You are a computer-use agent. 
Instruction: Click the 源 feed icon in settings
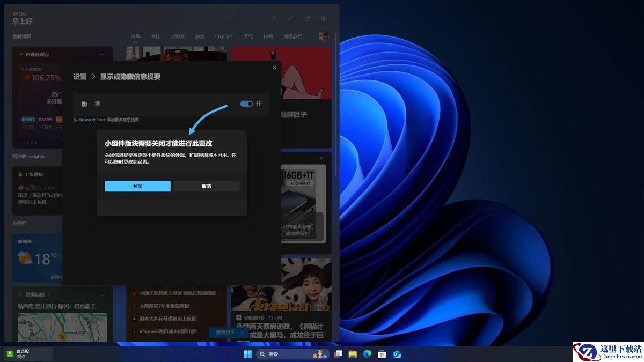pos(84,104)
